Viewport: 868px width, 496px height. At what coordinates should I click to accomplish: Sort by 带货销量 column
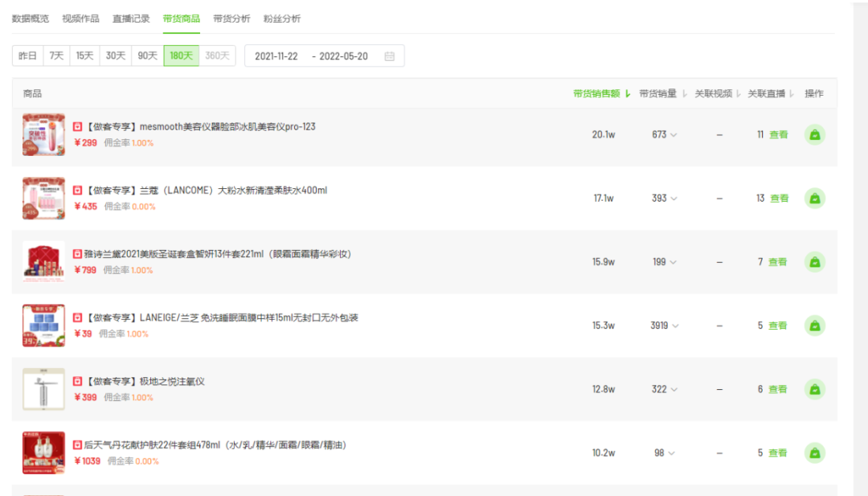coord(663,93)
